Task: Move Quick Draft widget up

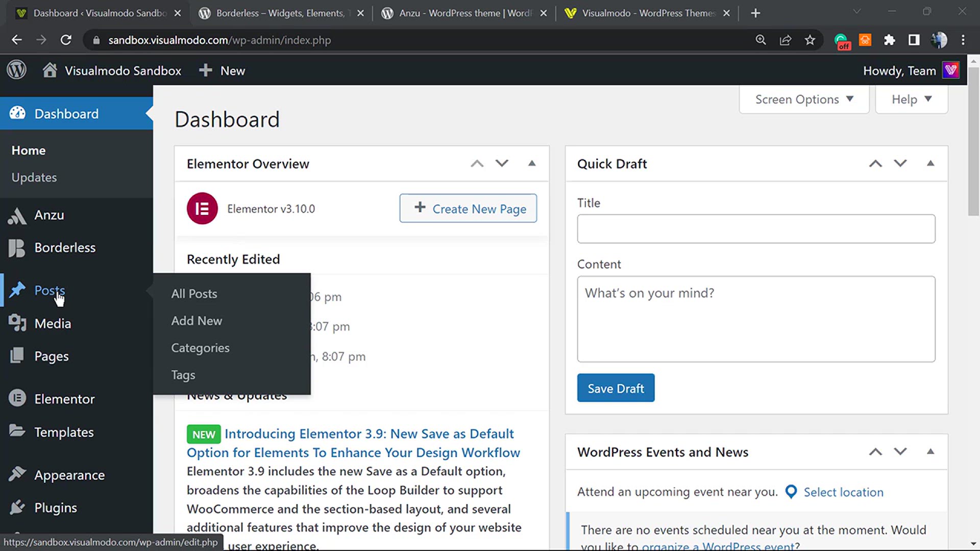Action: coord(875,163)
